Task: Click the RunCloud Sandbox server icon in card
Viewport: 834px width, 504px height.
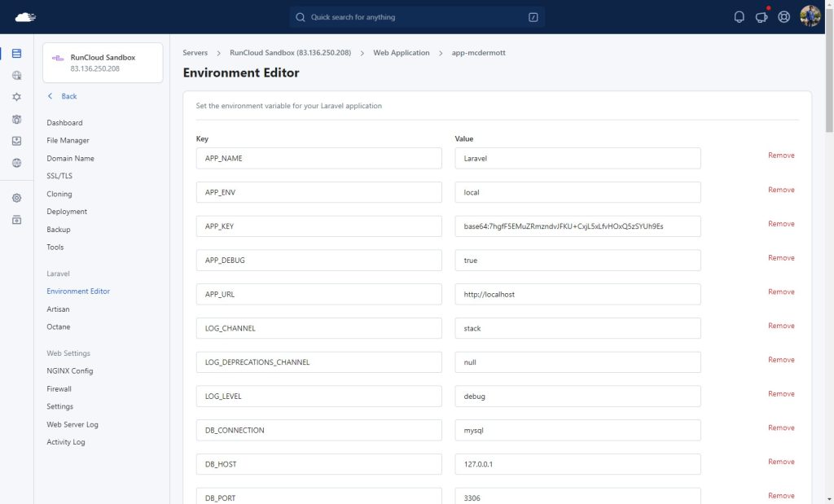Action: pyautogui.click(x=58, y=58)
